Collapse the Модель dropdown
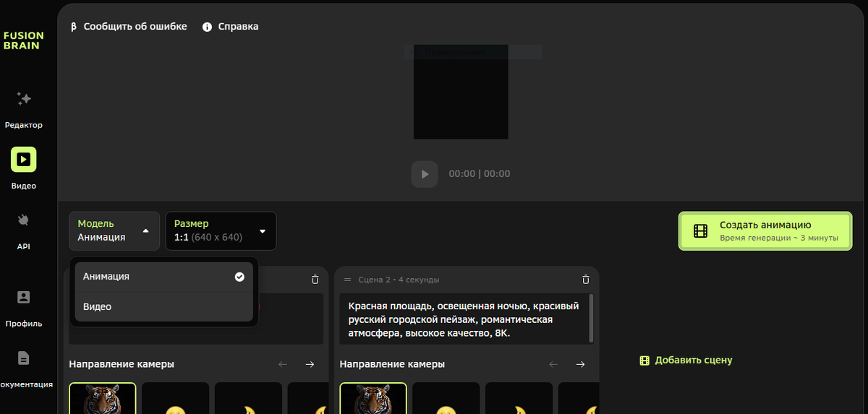Image resolution: width=868 pixels, height=414 pixels. point(114,230)
